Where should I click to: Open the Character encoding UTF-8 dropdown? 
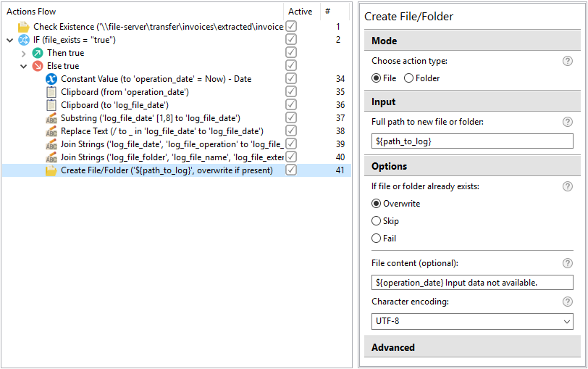coord(472,321)
